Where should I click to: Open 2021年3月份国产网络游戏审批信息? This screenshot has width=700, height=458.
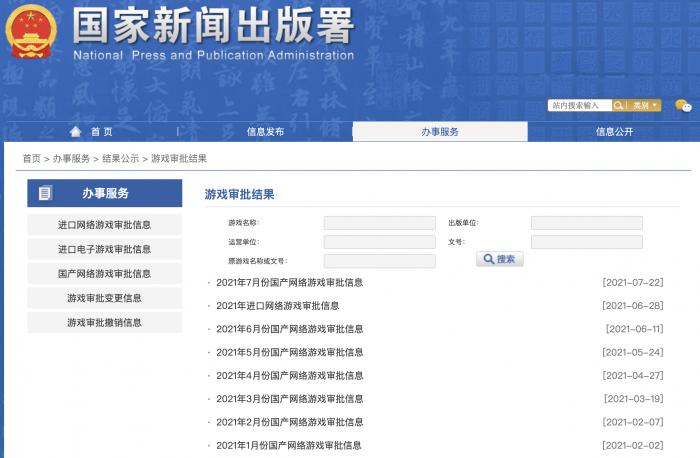click(x=289, y=399)
